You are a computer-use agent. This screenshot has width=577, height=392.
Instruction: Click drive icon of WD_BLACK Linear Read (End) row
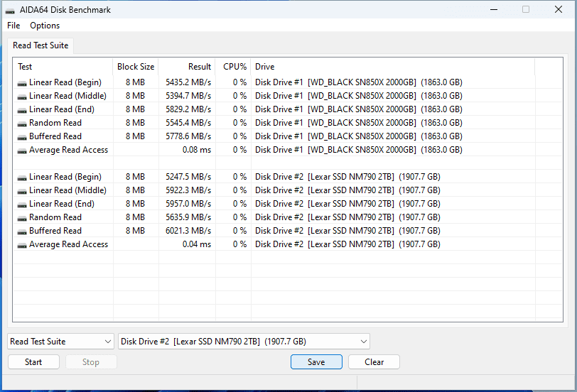tap(22, 110)
